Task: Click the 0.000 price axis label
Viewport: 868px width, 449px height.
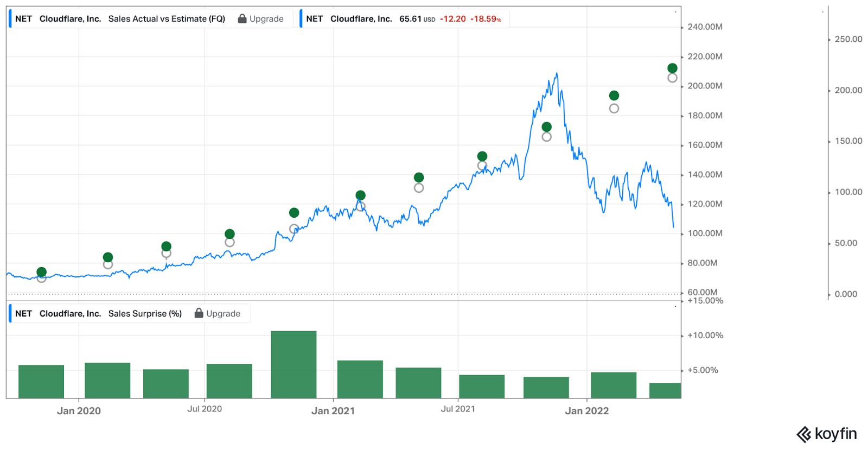Action: click(846, 294)
